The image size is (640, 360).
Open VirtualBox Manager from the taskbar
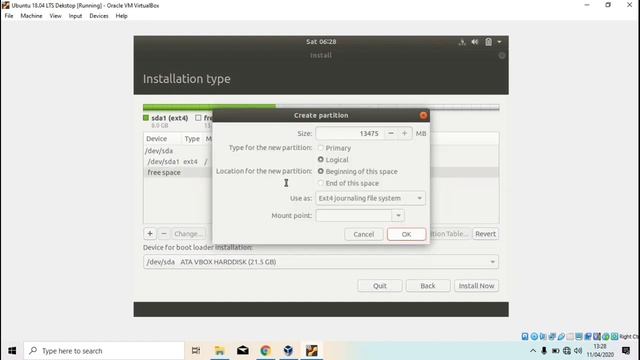click(x=289, y=351)
